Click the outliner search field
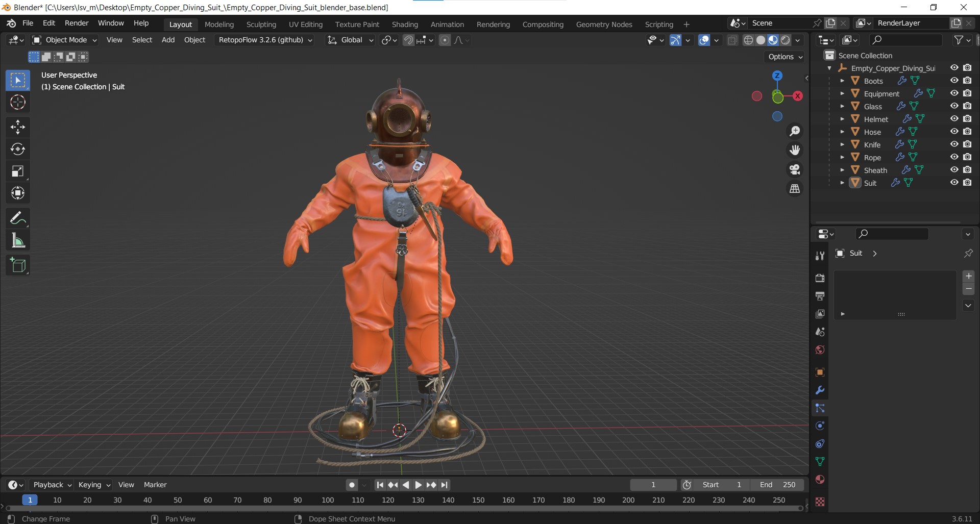980x524 pixels. pyautogui.click(x=906, y=40)
